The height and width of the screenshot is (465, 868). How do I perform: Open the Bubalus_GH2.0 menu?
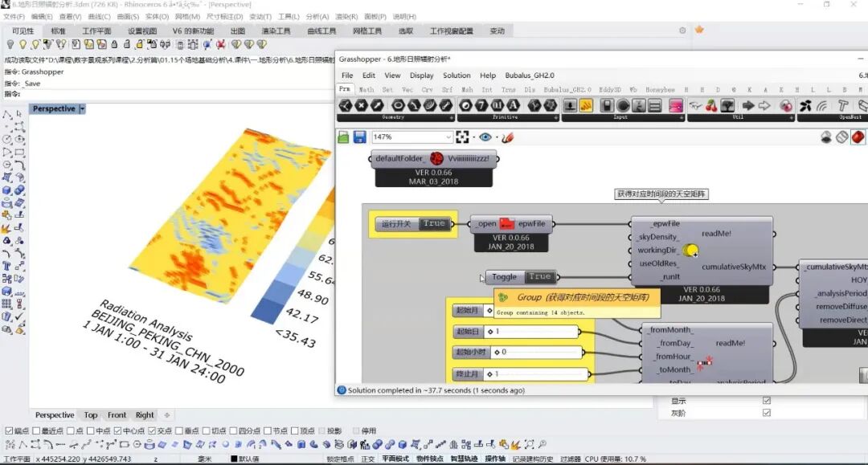529,75
